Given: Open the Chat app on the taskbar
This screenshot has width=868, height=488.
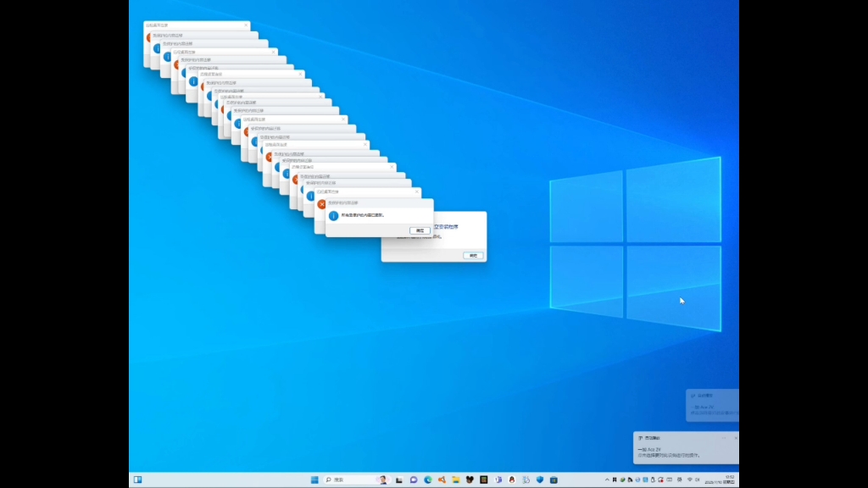Looking at the screenshot, I should [x=414, y=480].
